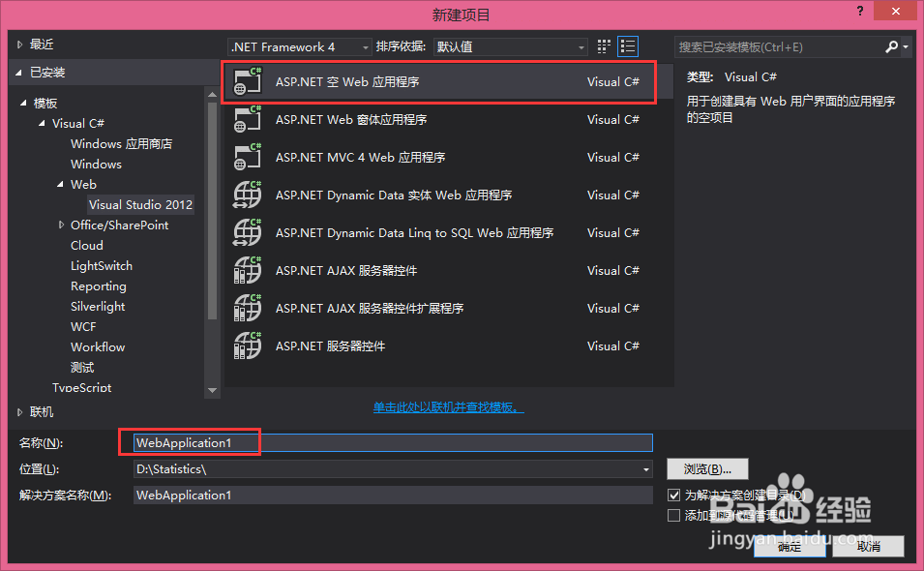Click the ASP.NET Web 窗体应用程序 template icon
This screenshot has height=571, width=924.
(248, 119)
